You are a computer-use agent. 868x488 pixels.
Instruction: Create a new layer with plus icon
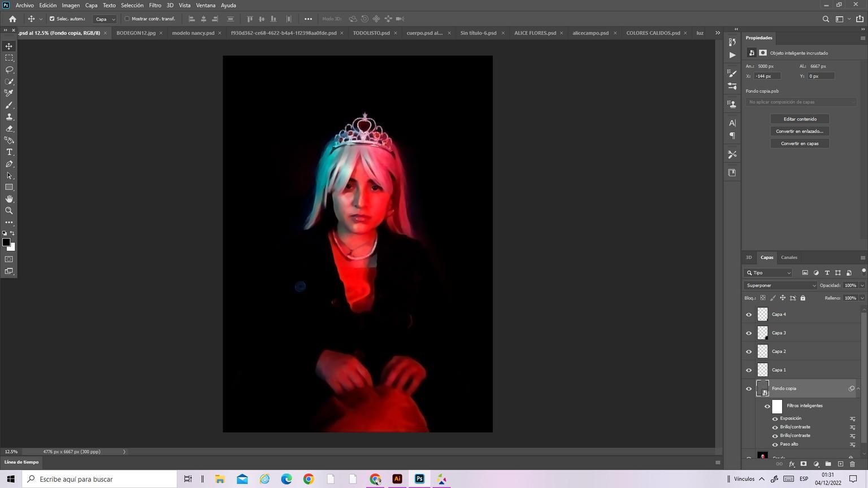click(840, 464)
